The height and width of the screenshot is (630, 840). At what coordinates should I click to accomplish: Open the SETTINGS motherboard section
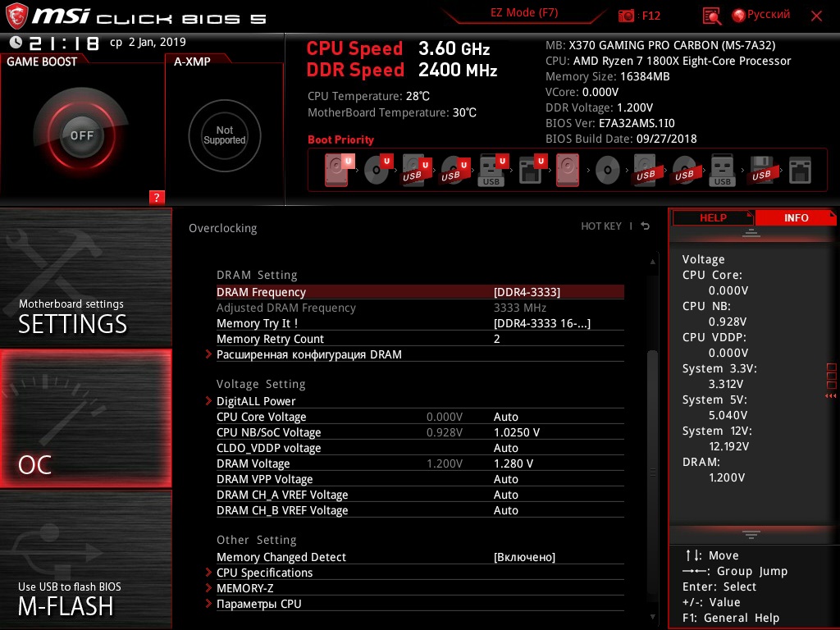(x=85, y=278)
